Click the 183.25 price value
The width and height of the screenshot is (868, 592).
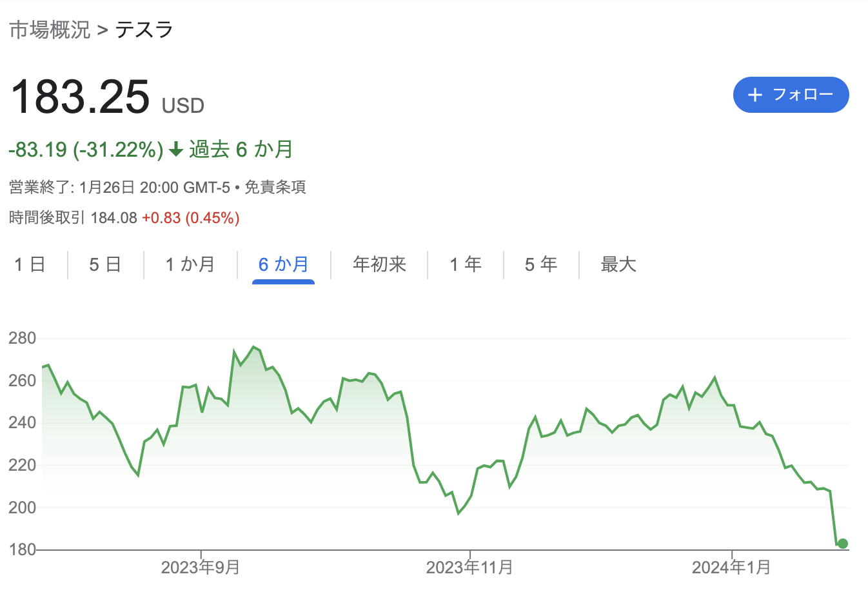(80, 97)
